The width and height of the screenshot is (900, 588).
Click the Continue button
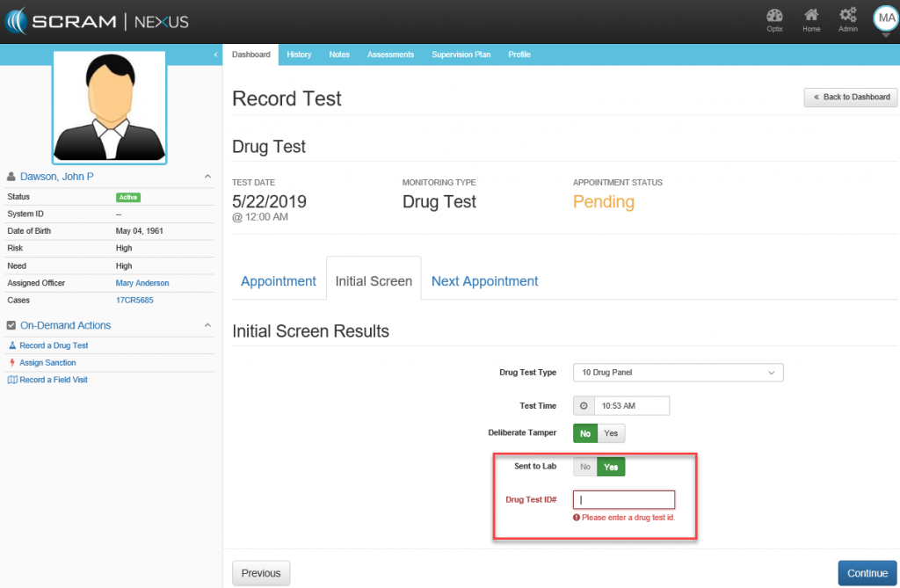pos(867,573)
